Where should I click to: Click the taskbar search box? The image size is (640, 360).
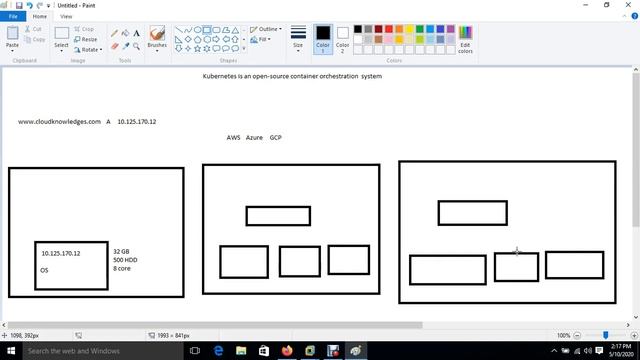click(x=103, y=351)
